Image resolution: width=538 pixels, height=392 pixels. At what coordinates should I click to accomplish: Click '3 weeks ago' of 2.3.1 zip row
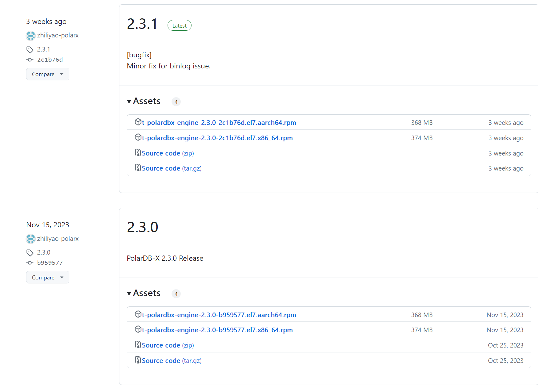(x=506, y=153)
